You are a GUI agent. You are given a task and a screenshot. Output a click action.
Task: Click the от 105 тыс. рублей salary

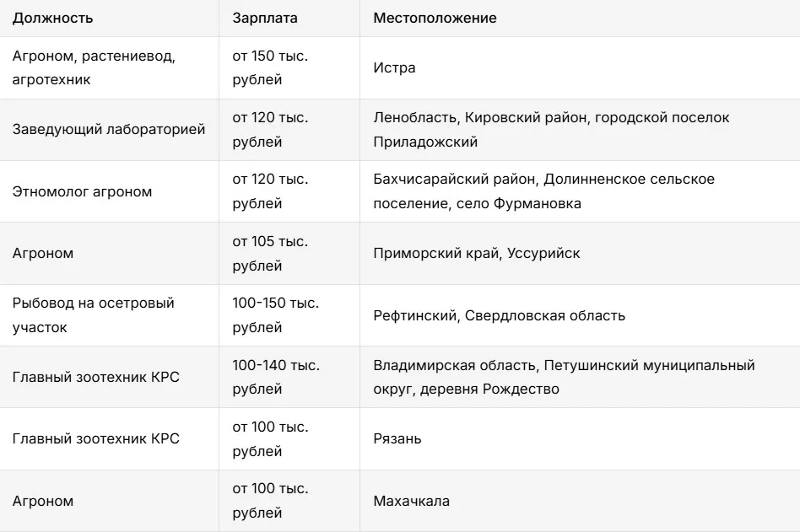coord(270,253)
